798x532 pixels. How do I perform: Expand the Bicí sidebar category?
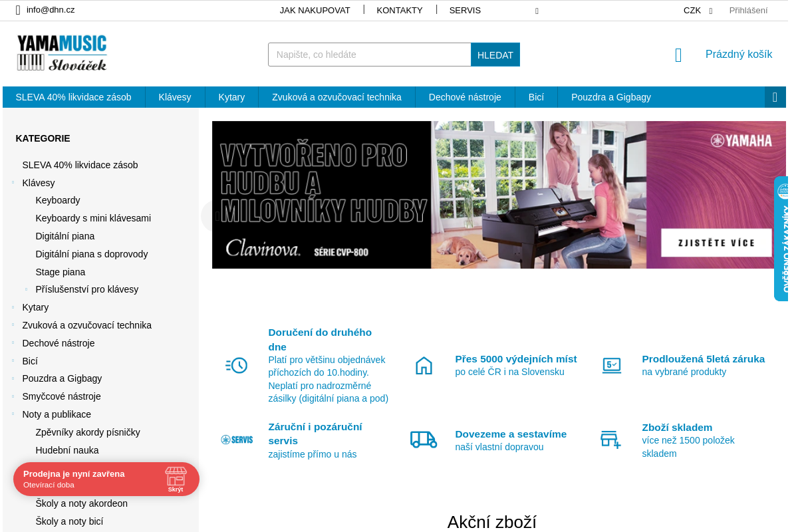[13, 361]
